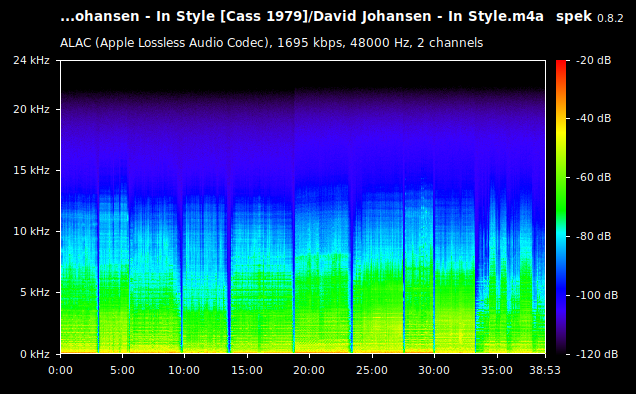The image size is (636, 394).
Task: Click the 5 kHz frequency axis label
Action: click(x=35, y=292)
